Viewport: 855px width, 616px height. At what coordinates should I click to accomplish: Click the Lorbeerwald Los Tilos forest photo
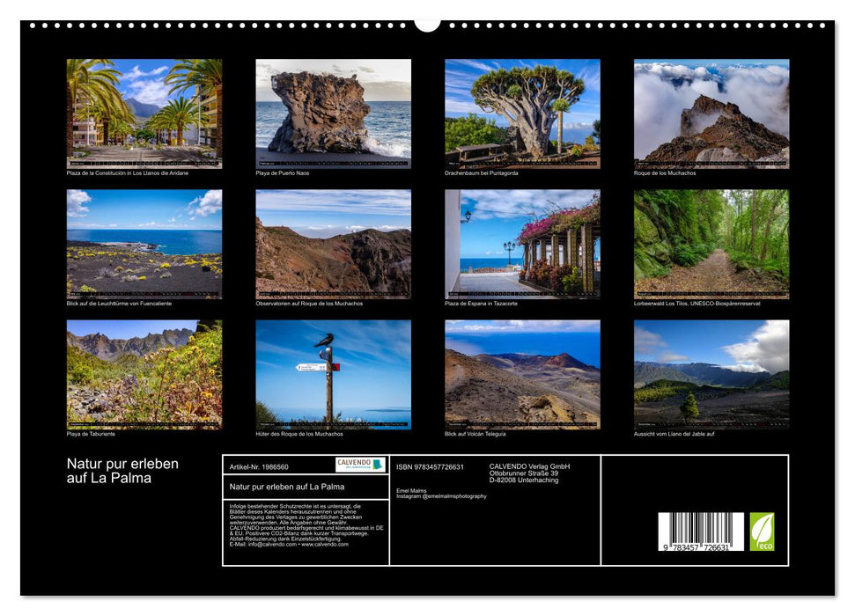(713, 246)
